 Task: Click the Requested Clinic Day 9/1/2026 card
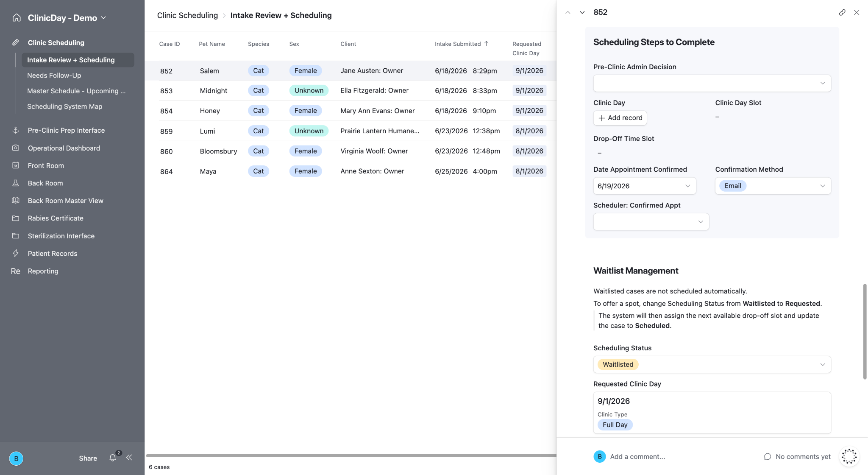tap(712, 413)
